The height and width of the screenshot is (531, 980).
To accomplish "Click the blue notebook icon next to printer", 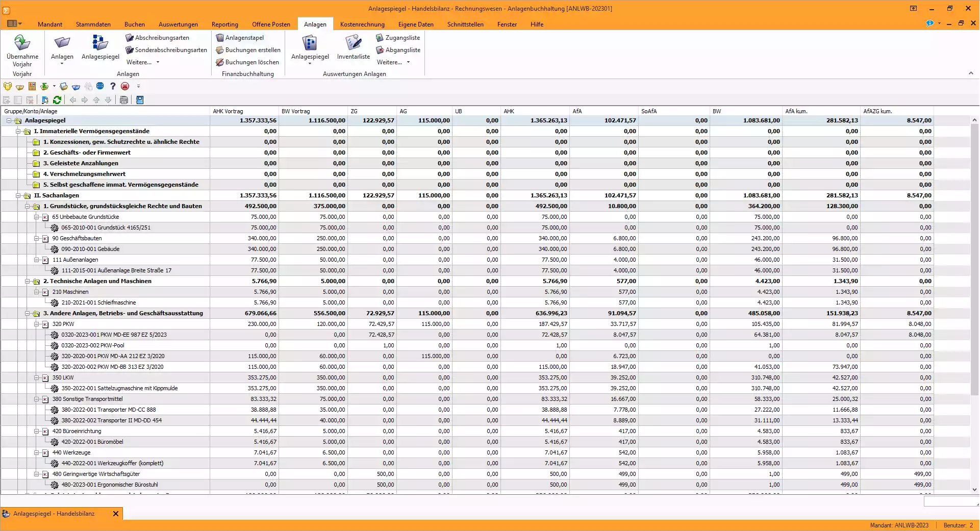I will [x=140, y=100].
